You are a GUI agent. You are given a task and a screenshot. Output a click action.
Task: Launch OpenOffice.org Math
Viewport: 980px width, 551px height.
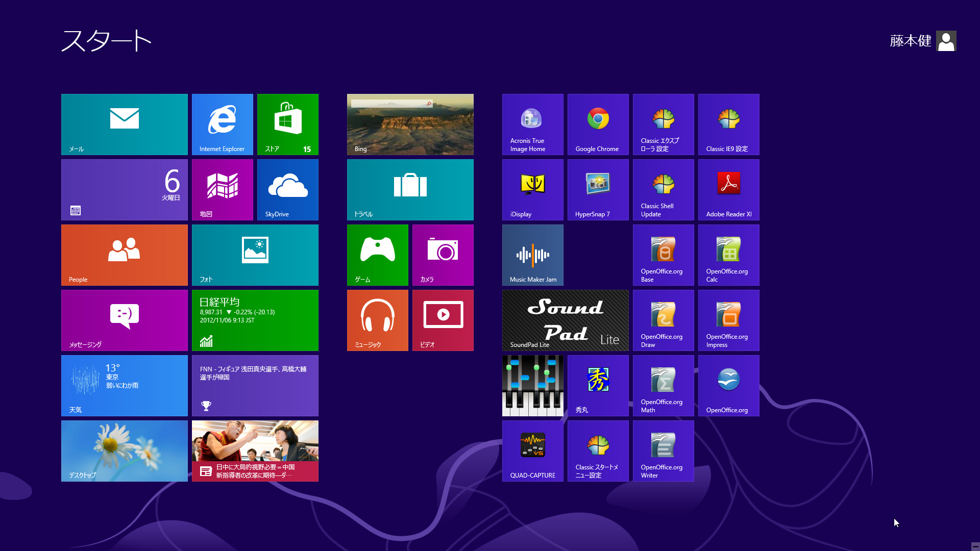pyautogui.click(x=664, y=386)
